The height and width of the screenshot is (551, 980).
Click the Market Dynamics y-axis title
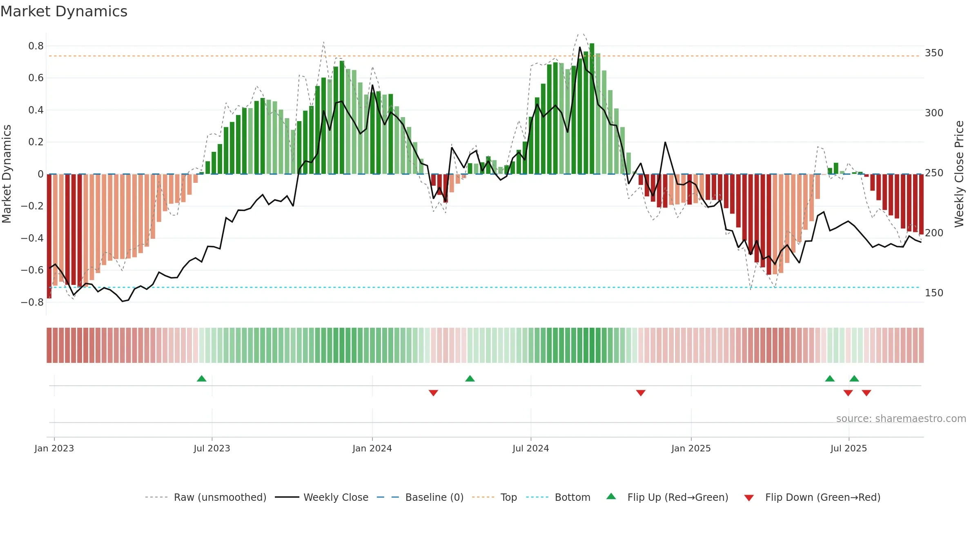7,174
